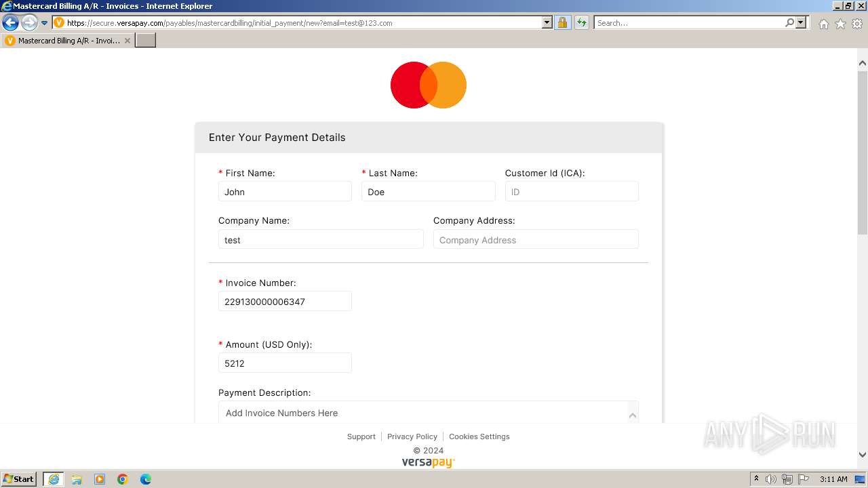This screenshot has width=868, height=488.
Task: Click the Company Address field
Action: coord(536,240)
